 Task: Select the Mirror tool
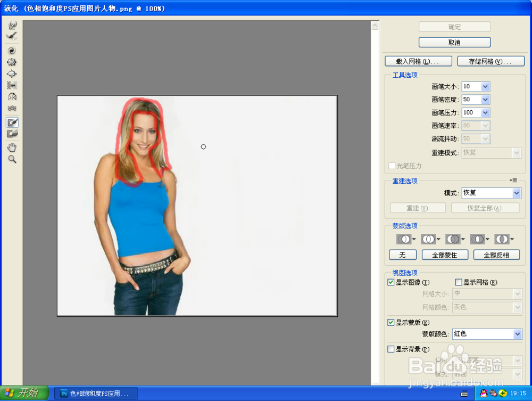click(12, 97)
